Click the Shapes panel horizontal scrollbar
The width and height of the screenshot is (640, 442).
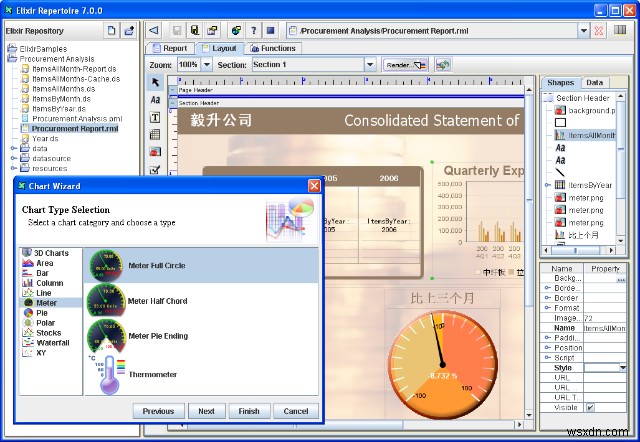(578, 250)
